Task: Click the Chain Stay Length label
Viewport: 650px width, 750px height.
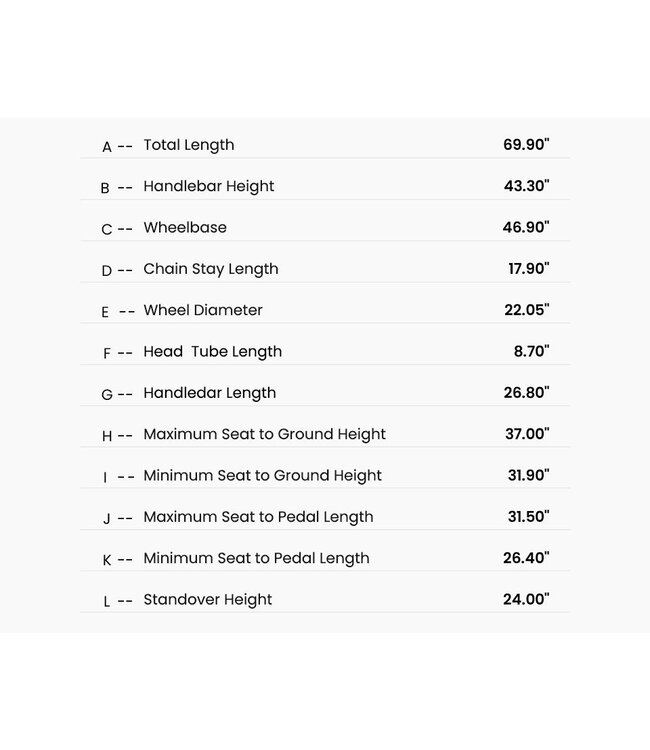Action: [211, 269]
